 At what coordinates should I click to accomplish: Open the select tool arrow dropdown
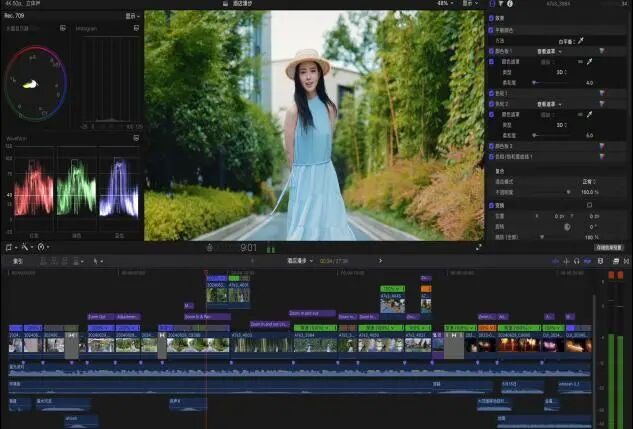coord(98,262)
